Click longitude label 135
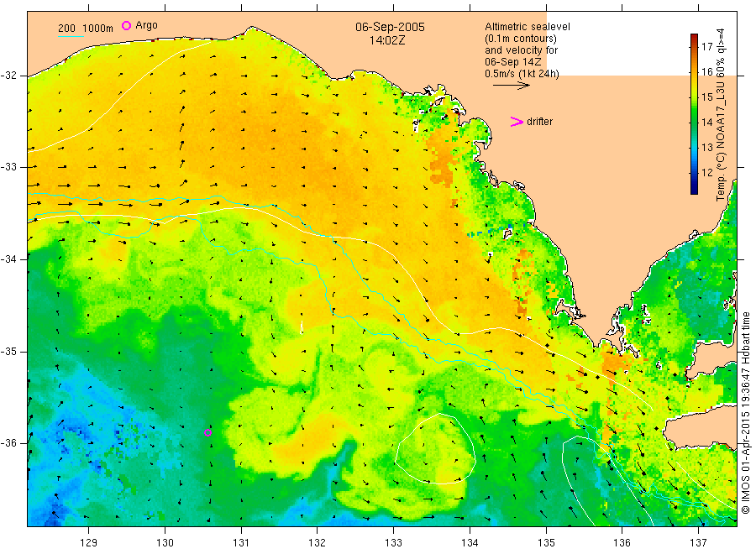The height and width of the screenshot is (554, 756). click(x=546, y=543)
